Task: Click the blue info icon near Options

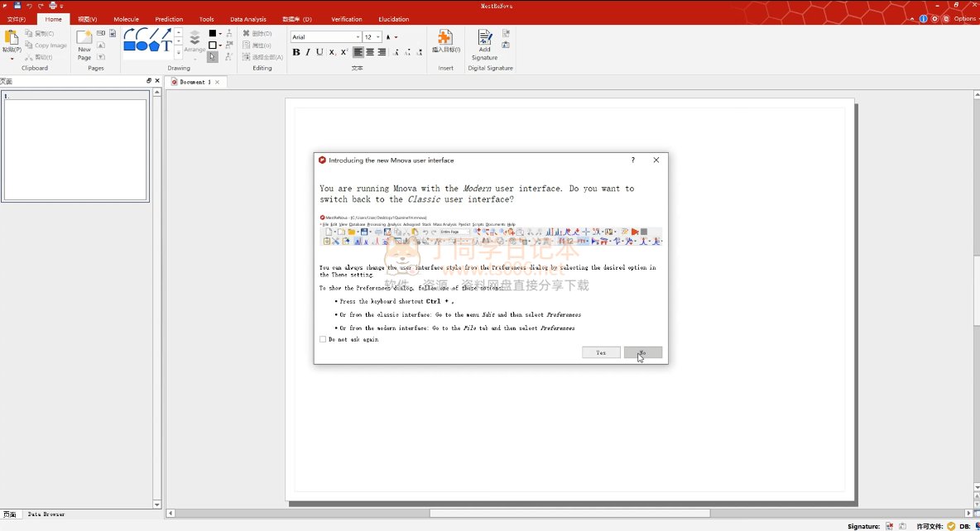Action: click(923, 18)
